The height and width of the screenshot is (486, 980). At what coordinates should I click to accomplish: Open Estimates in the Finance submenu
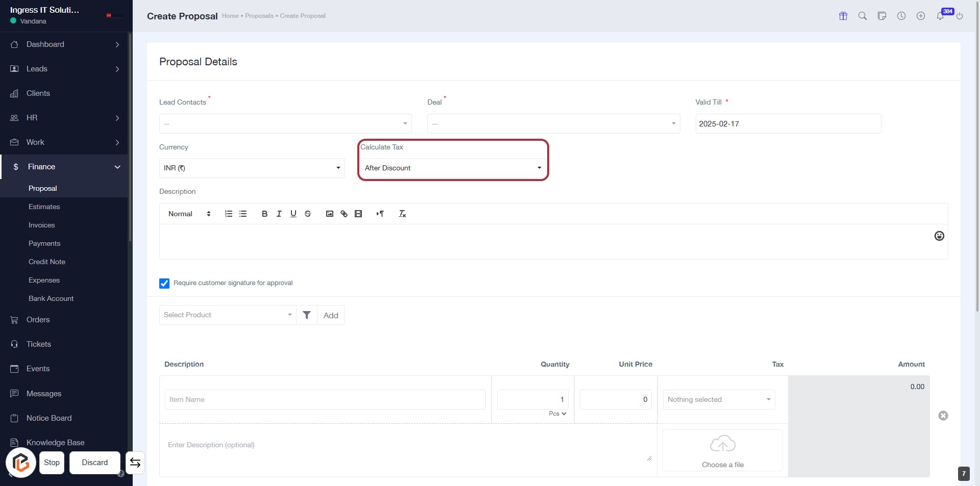44,207
